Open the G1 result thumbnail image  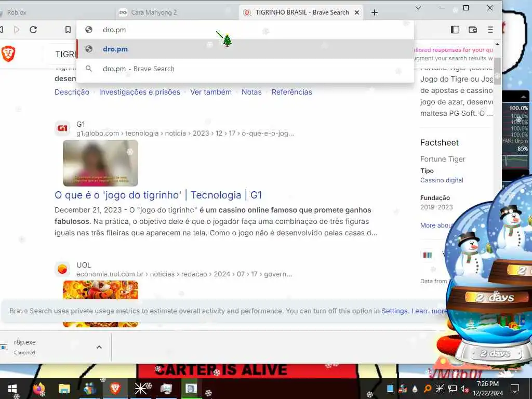click(x=100, y=163)
